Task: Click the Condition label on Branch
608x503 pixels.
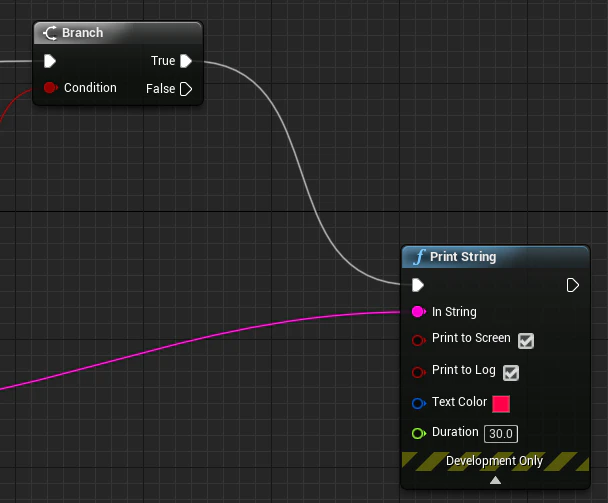Action: 90,88
